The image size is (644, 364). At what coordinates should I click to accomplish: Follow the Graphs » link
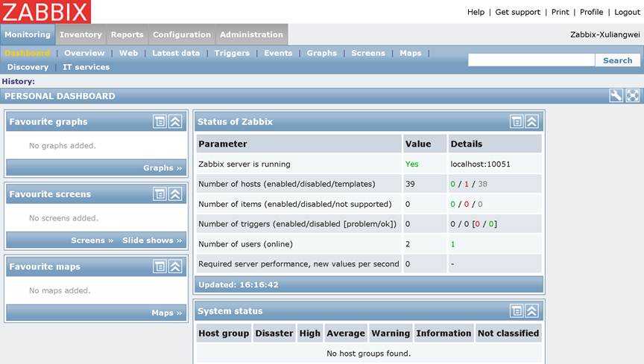[x=162, y=167]
